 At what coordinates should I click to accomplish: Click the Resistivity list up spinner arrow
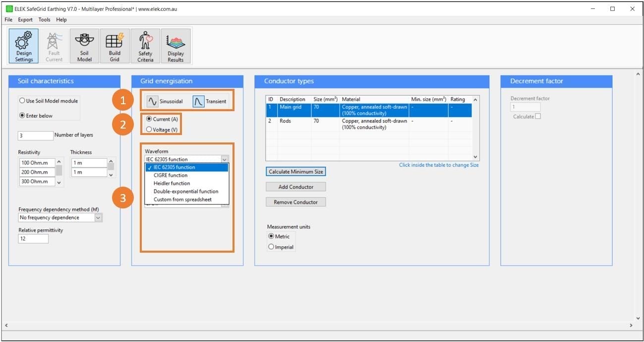tap(60, 161)
